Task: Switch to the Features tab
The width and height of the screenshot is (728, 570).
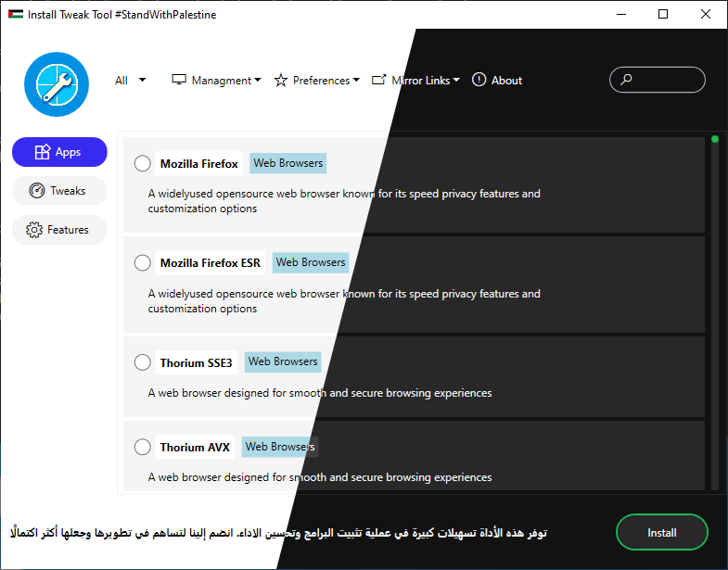Action: 59,230
